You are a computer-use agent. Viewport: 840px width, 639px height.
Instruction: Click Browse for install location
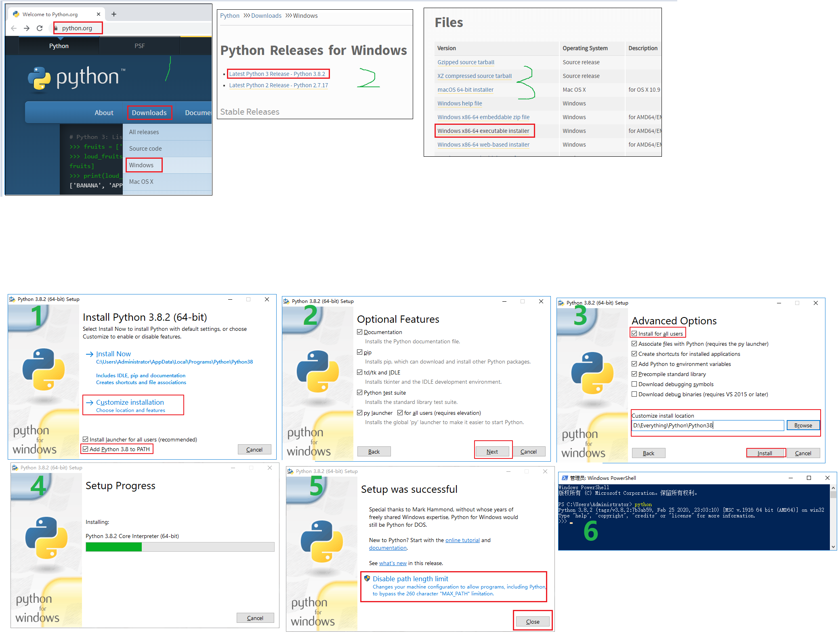click(x=803, y=425)
